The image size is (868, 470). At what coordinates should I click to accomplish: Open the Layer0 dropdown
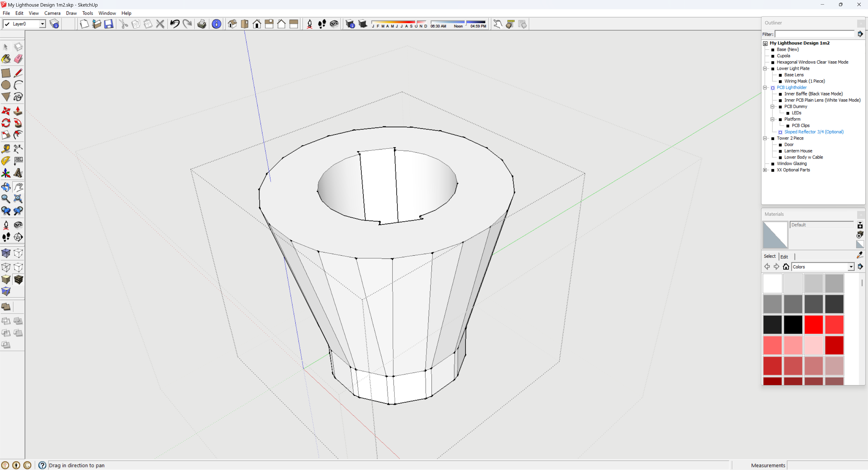(43, 24)
